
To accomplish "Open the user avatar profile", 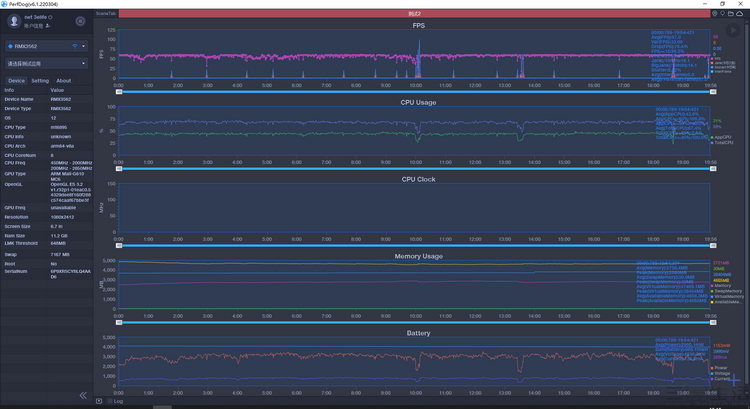I will pyautogui.click(x=14, y=21).
